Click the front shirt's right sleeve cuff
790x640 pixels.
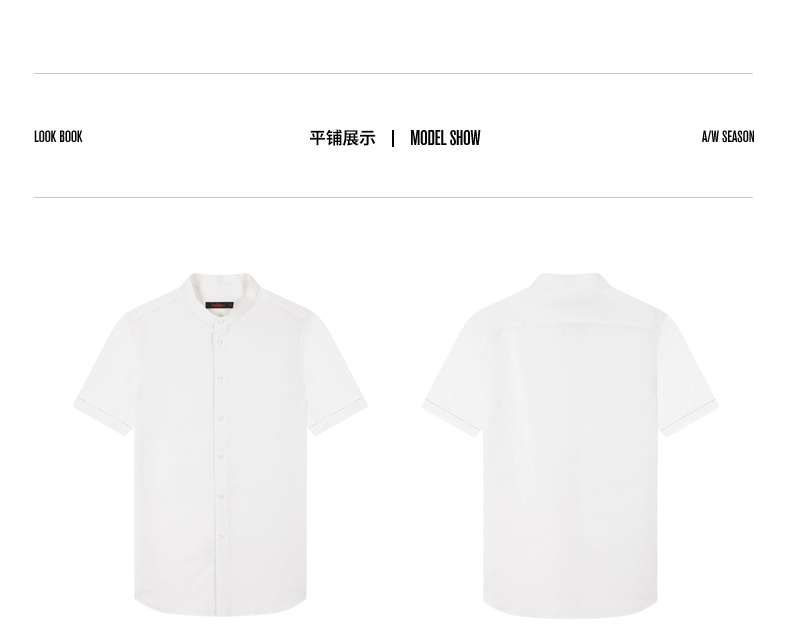pyautogui.click(x=338, y=417)
